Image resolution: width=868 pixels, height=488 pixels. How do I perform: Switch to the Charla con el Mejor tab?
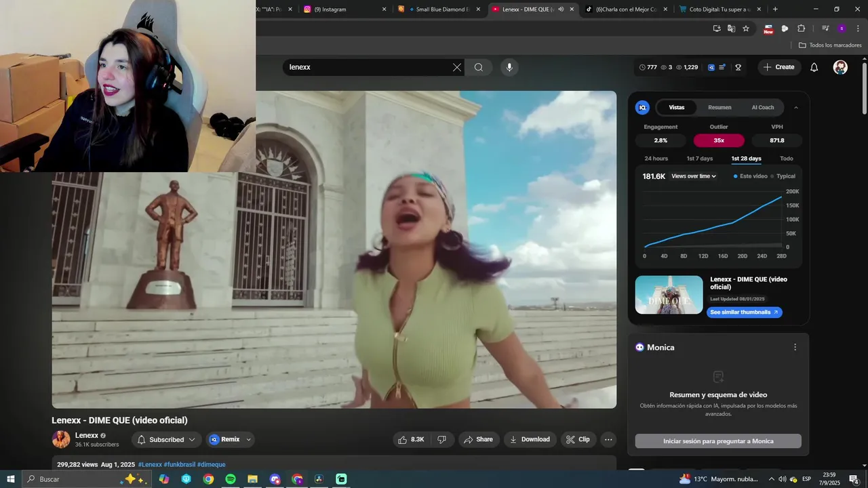627,9
